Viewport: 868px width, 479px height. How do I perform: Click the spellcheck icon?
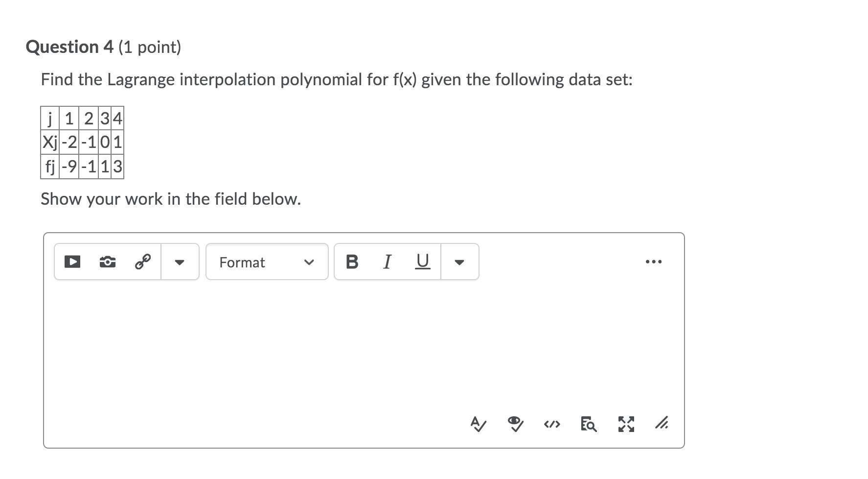(x=478, y=424)
